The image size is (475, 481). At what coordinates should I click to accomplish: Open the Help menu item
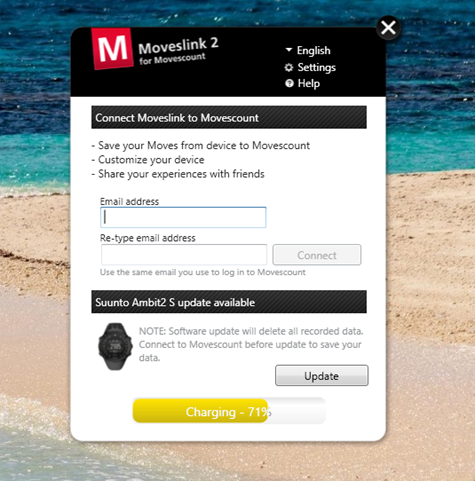click(309, 83)
